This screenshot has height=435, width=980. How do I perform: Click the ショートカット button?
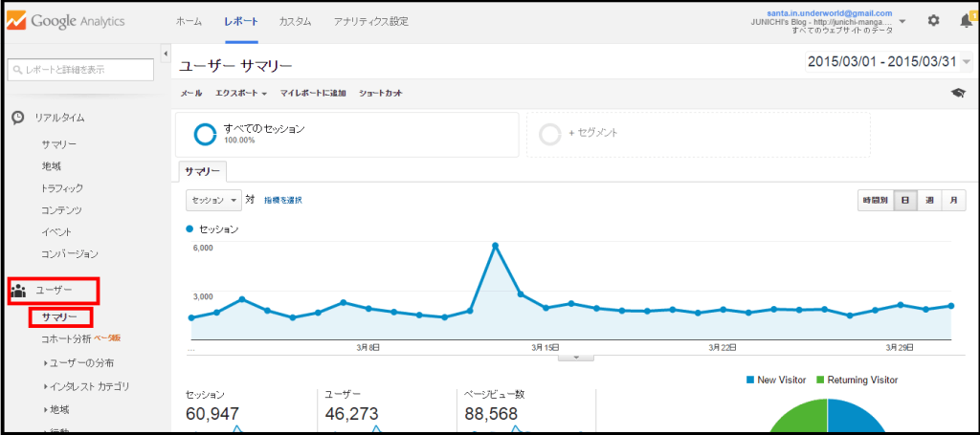pos(381,93)
